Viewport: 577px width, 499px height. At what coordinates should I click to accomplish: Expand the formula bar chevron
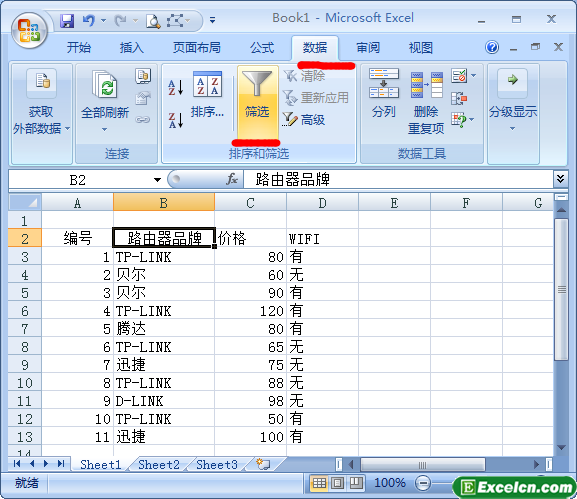pyautogui.click(x=560, y=179)
